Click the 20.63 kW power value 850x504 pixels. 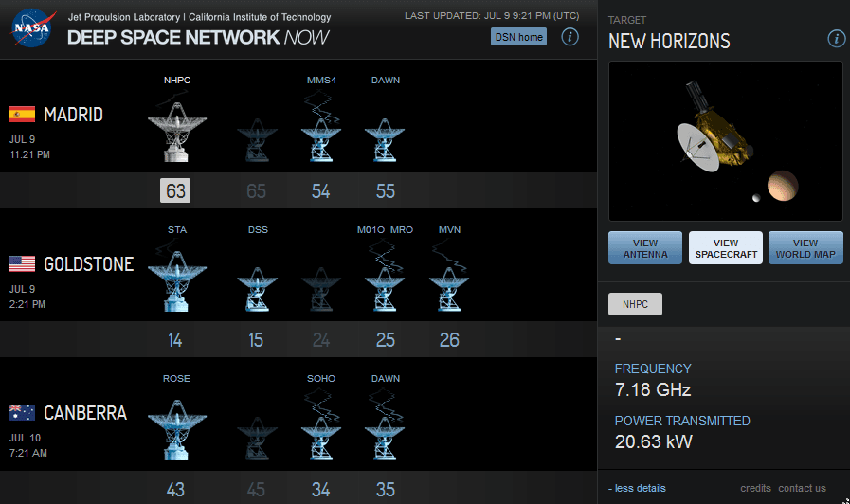click(x=654, y=441)
